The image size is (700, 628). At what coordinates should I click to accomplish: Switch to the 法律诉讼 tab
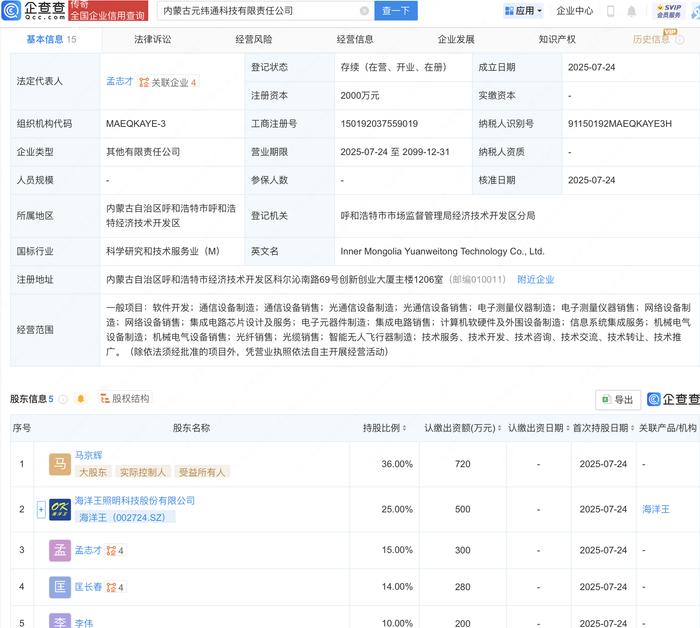[x=152, y=39]
